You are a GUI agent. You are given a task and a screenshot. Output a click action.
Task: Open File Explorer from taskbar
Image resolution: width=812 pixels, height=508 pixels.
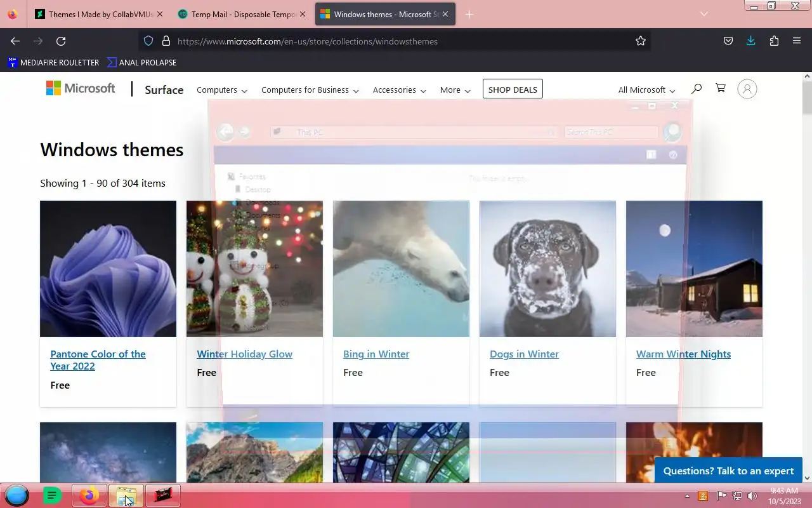(x=126, y=495)
